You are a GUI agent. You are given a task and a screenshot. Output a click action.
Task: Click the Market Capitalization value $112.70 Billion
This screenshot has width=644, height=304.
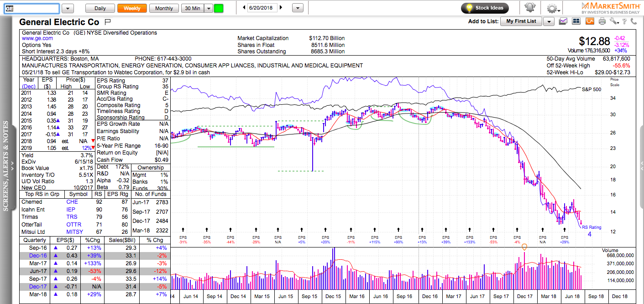coord(327,38)
